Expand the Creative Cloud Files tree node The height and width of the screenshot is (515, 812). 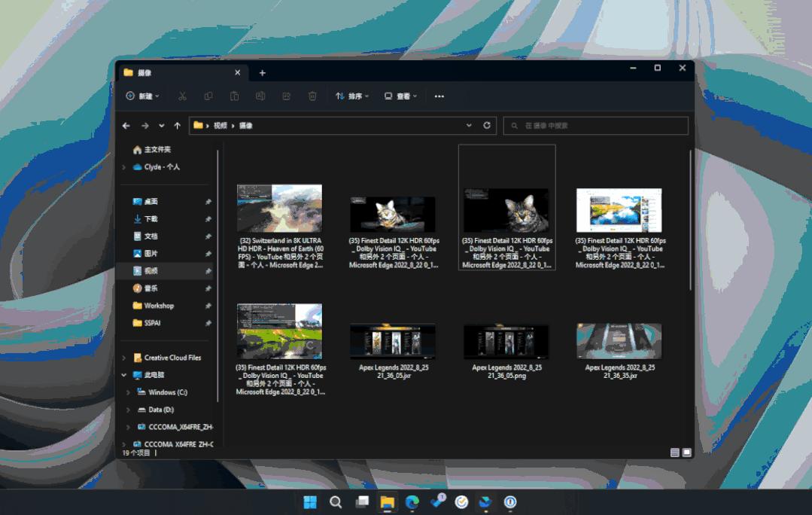(124, 358)
